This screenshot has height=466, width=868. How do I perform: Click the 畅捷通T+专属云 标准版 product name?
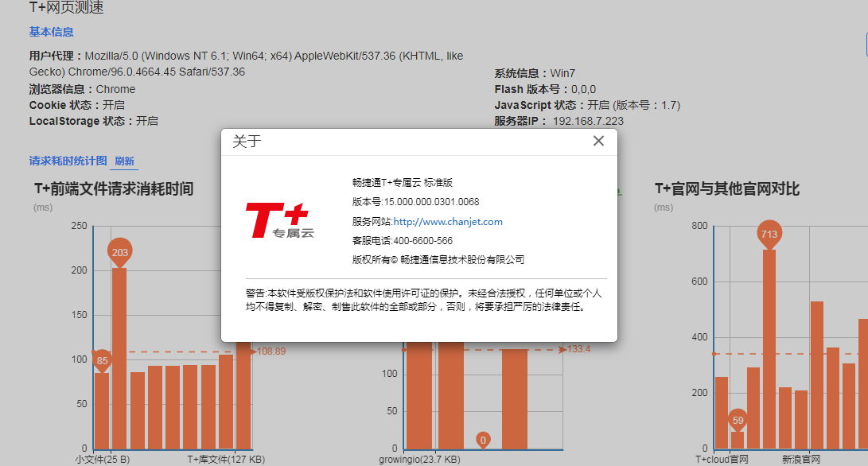click(x=403, y=183)
